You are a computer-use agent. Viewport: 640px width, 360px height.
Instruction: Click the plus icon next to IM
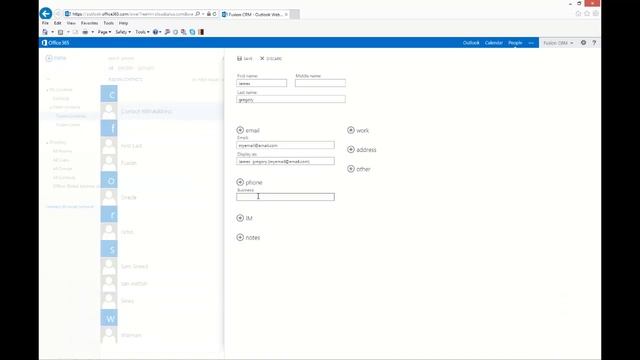tap(240, 218)
